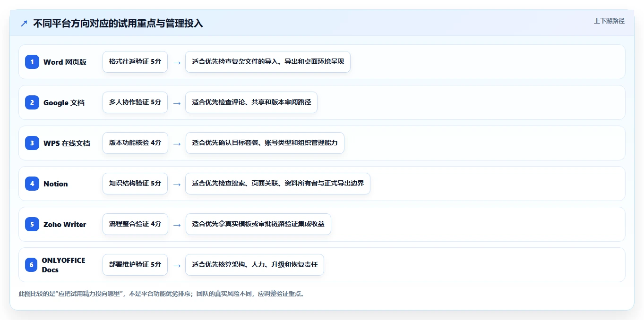Click the arrow after 格式往返验证 5分
The height and width of the screenshot is (320, 644).
click(x=177, y=62)
